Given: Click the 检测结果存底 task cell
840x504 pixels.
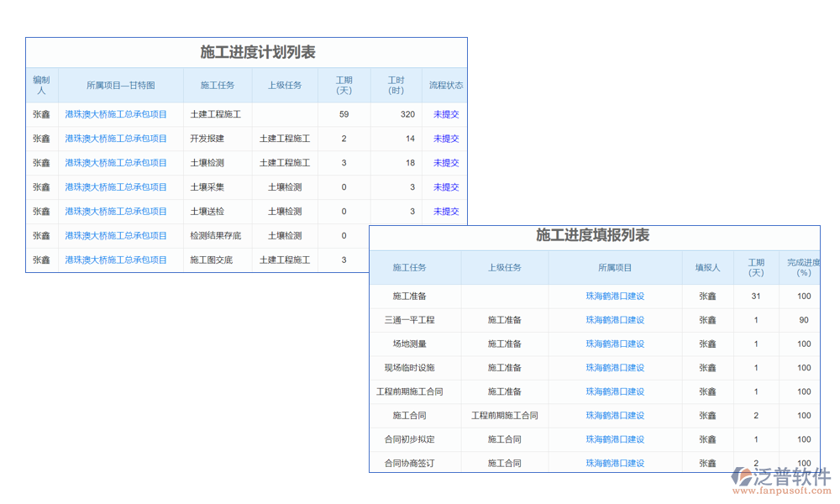Looking at the screenshot, I should tap(216, 236).
